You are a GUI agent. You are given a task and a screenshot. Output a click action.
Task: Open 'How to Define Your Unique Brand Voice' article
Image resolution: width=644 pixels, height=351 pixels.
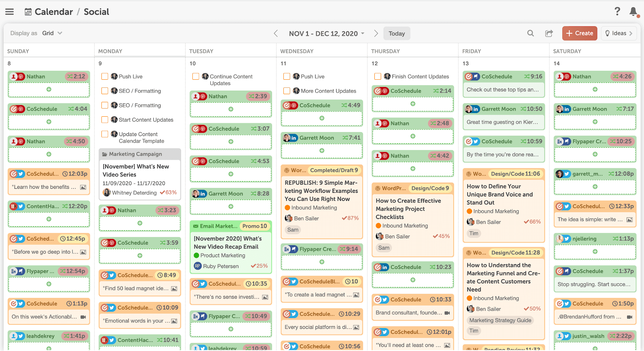pos(500,194)
